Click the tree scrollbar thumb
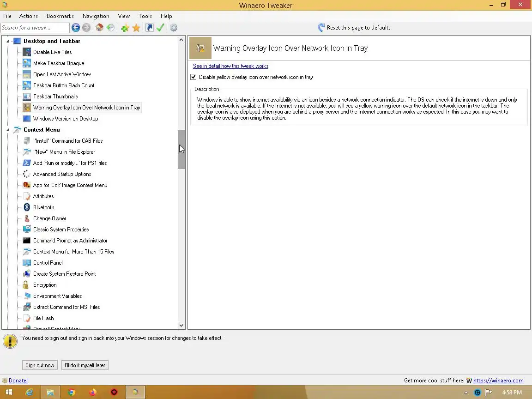The image size is (532, 399). (x=181, y=150)
